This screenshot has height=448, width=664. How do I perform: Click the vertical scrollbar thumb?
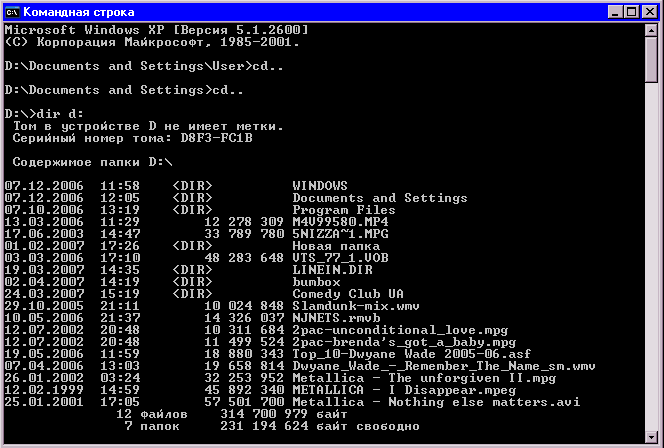pyautogui.click(x=651, y=60)
